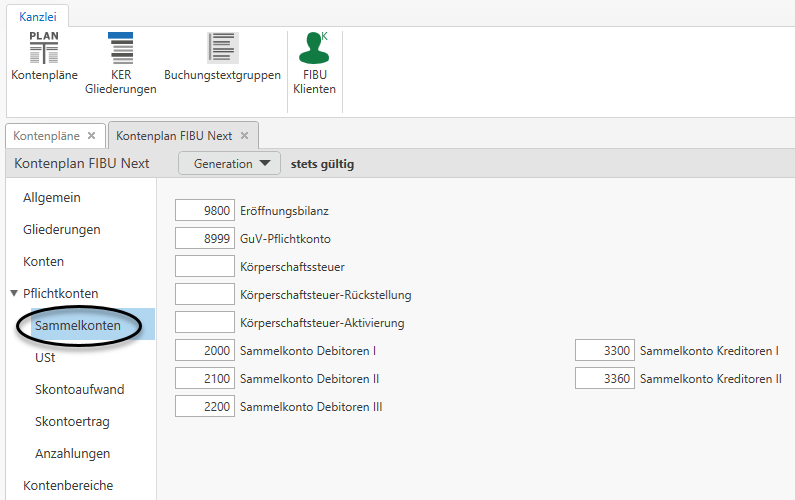795x500 pixels.
Task: Go to the Allgemein section
Action: (x=52, y=198)
